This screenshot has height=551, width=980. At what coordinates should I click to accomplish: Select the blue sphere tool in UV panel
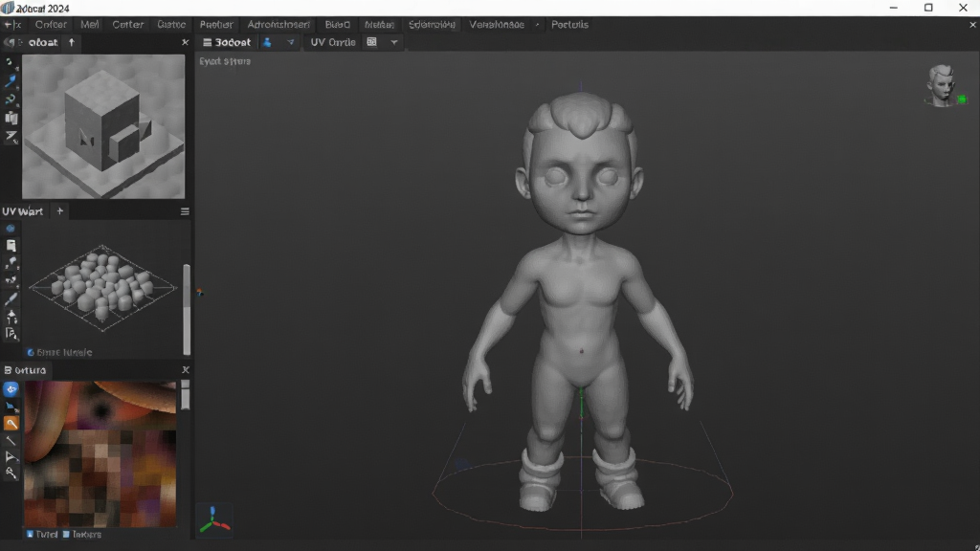click(x=10, y=228)
